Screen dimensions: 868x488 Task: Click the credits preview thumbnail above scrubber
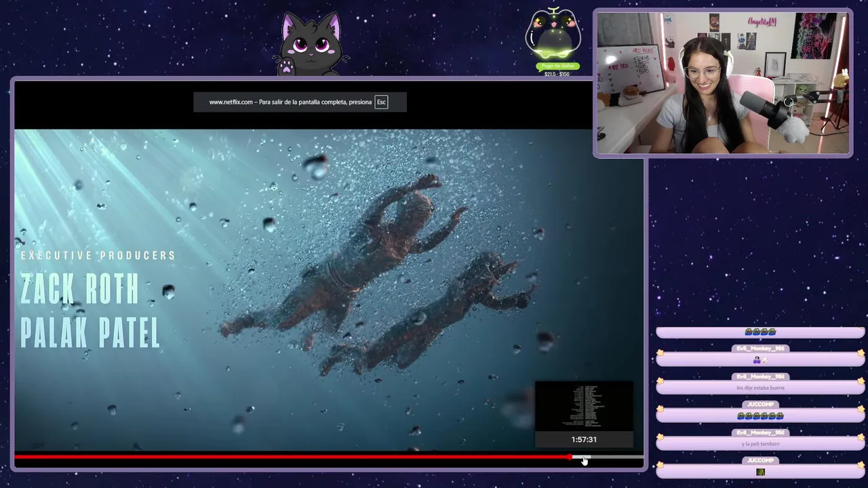tap(584, 406)
